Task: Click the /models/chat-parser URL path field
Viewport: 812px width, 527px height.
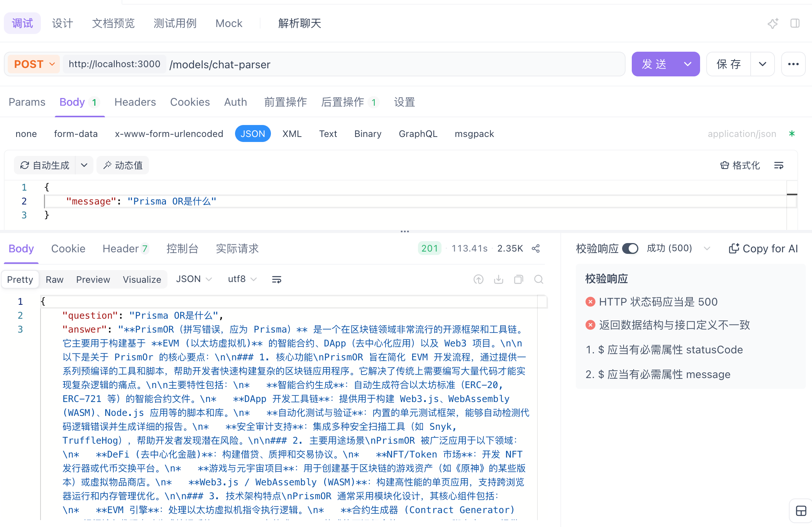Action: coord(396,64)
